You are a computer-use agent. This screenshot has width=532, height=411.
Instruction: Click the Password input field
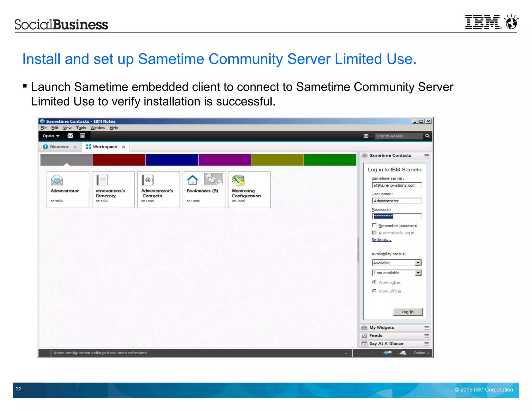[x=397, y=216]
